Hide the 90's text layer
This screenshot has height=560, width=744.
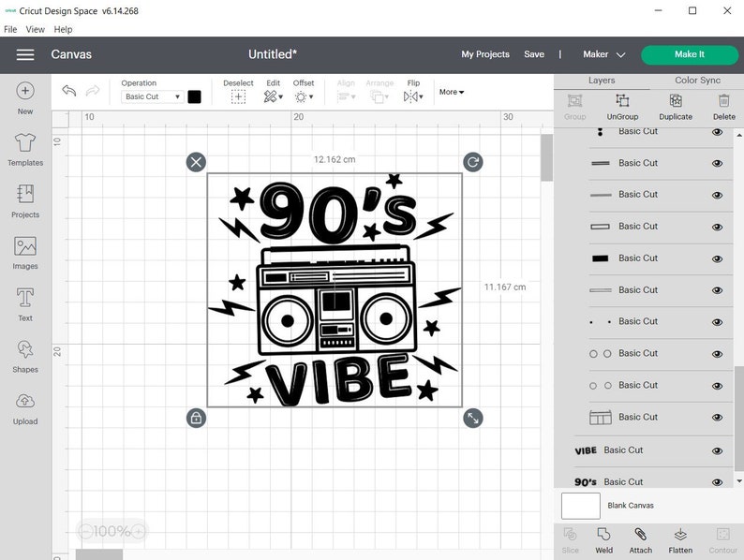(717, 482)
